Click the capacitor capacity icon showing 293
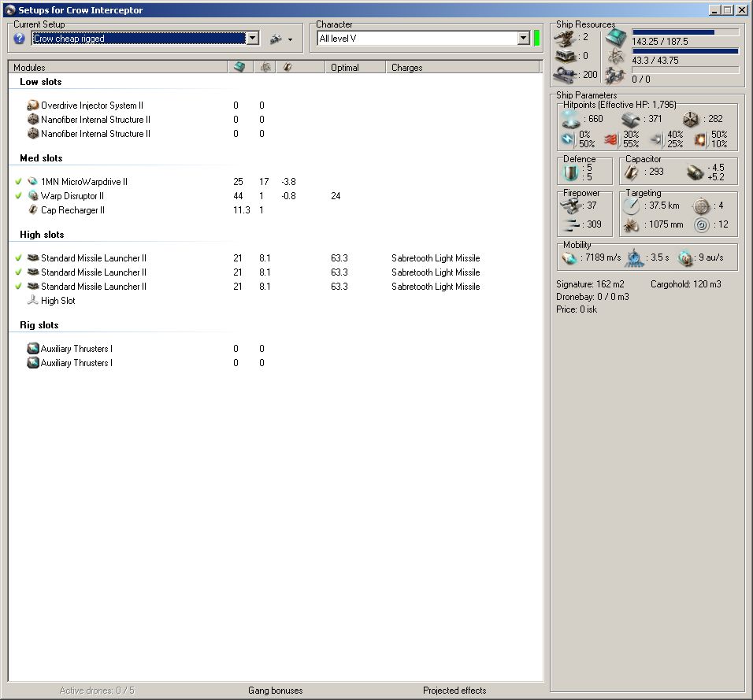 pyautogui.click(x=632, y=172)
